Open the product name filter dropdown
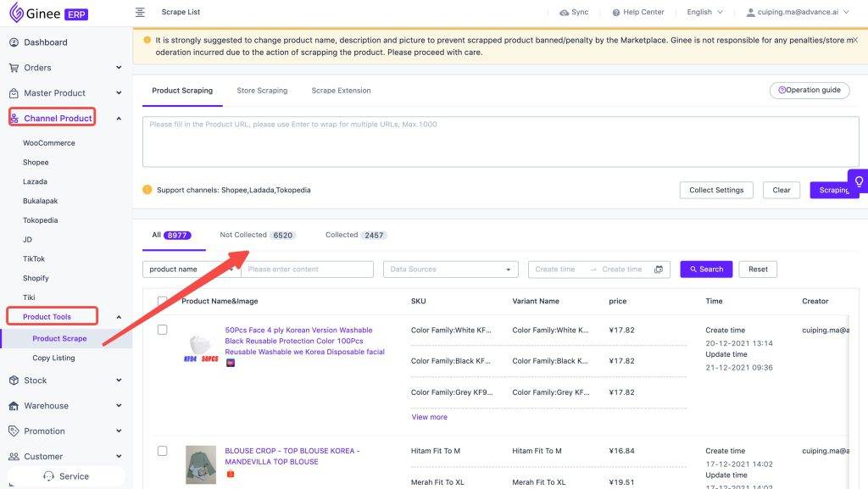868x489 pixels. tap(192, 270)
